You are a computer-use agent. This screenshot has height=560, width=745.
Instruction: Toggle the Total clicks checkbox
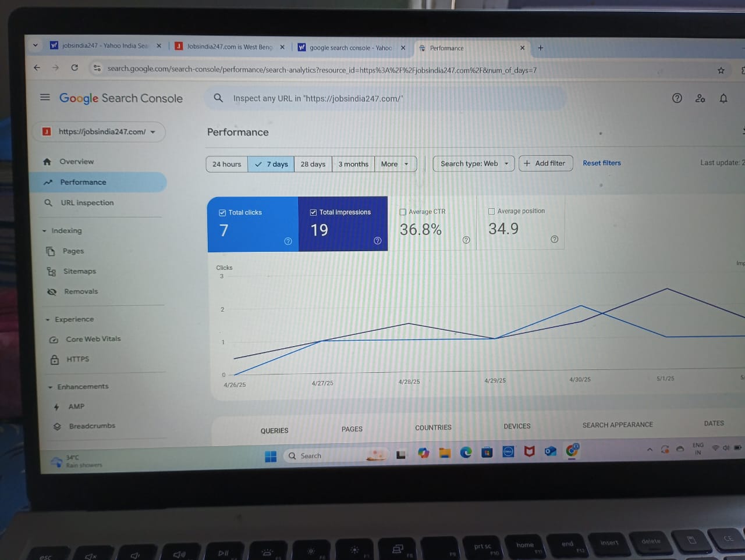(x=222, y=213)
